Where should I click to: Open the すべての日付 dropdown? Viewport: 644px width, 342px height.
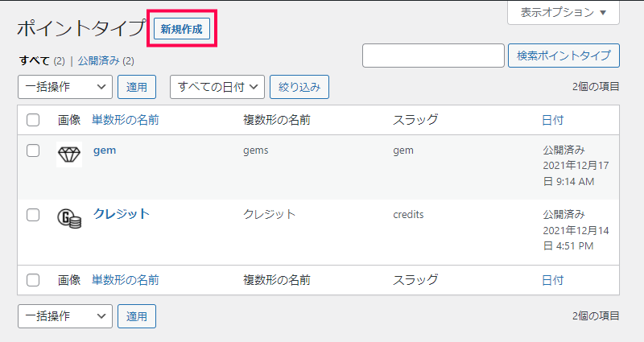(217, 87)
